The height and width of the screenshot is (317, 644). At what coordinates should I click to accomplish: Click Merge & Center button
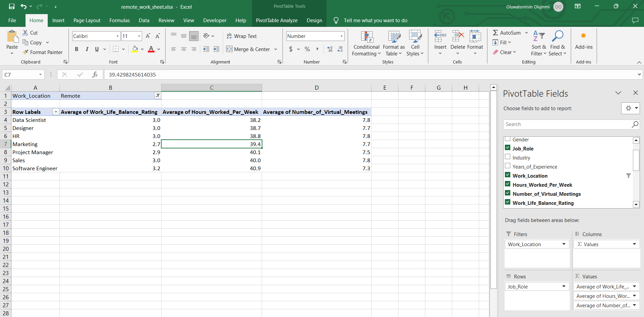[x=248, y=49]
